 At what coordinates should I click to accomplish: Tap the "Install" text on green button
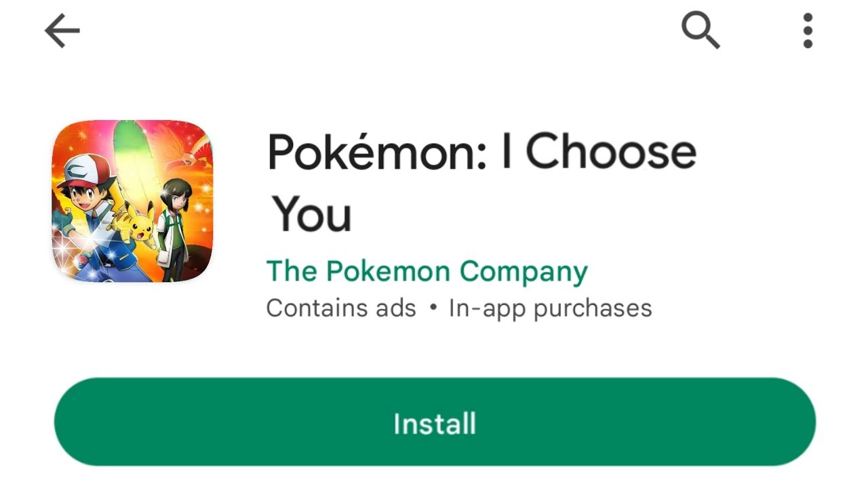435,424
